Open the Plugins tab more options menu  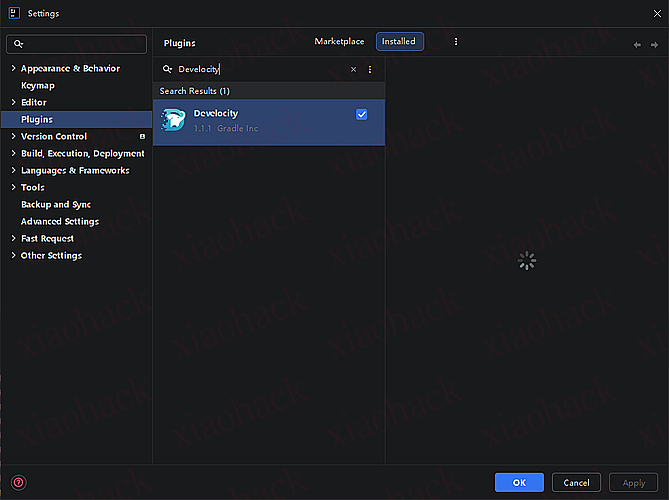pos(456,42)
